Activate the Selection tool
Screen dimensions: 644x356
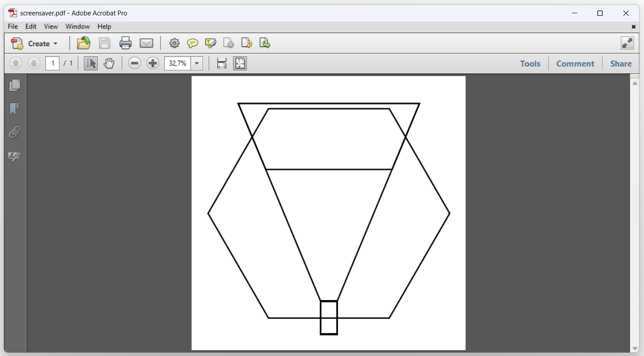[x=90, y=63]
